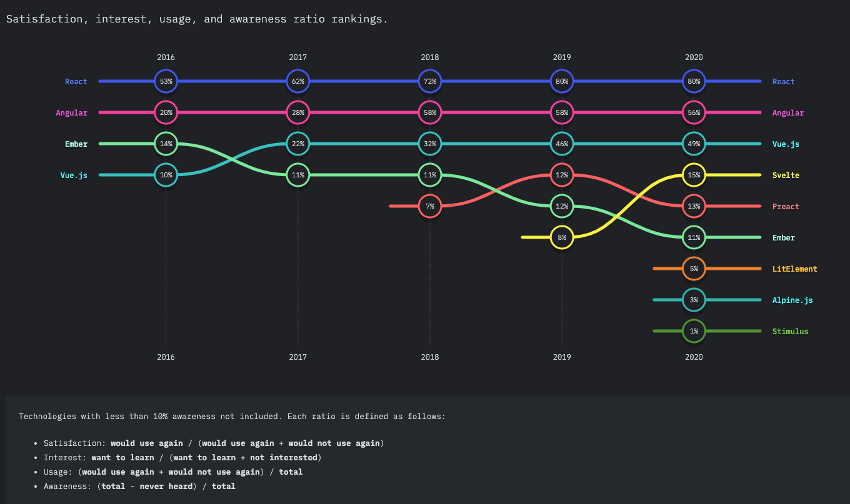The width and height of the screenshot is (850, 504).
Task: Select the Alpine.js series label
Action: tap(792, 300)
